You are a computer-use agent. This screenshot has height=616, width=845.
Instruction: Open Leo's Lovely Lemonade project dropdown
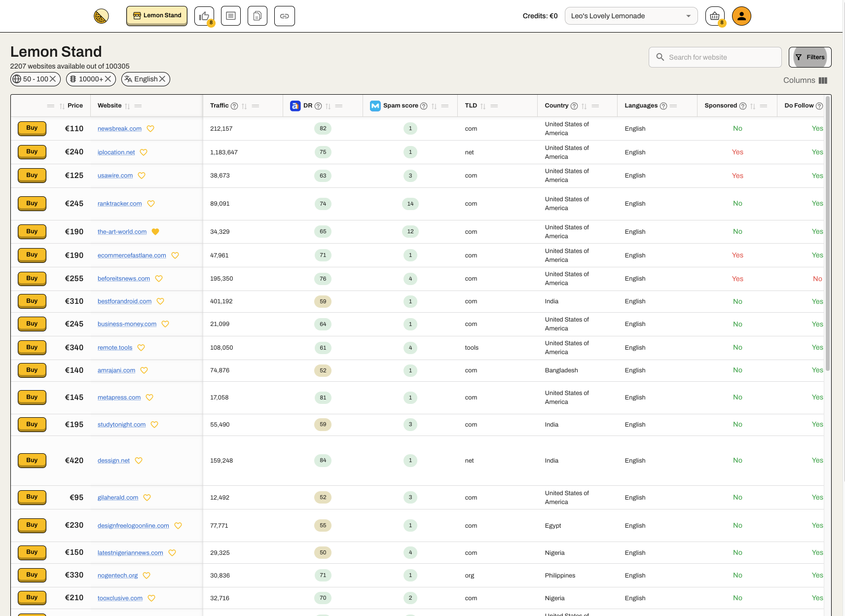point(631,16)
